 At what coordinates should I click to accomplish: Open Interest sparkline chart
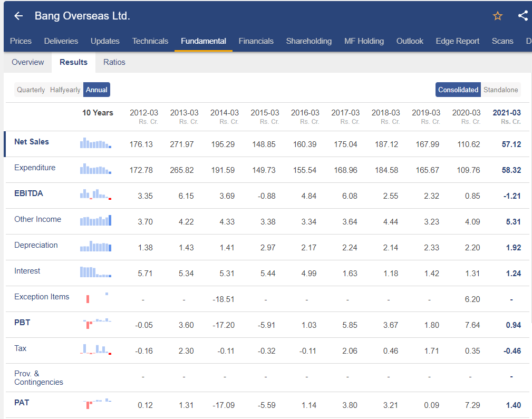point(95,272)
